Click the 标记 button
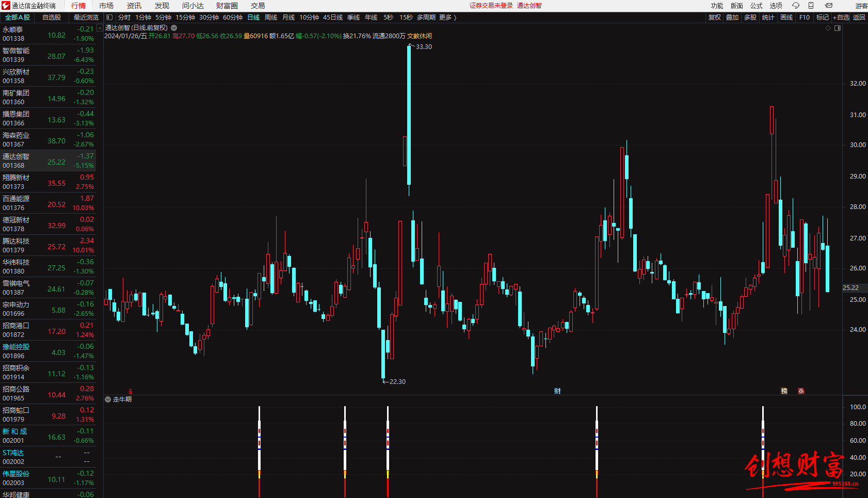Image resolution: width=868 pixels, height=498 pixels. pos(823,18)
